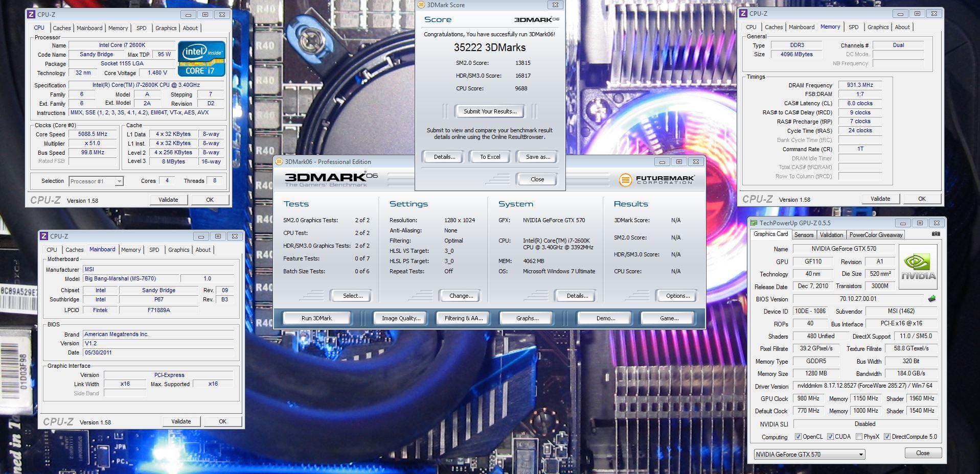Image resolution: width=980 pixels, height=474 pixels.
Task: Click Validate in CPU-Z Memory window
Action: click(880, 199)
